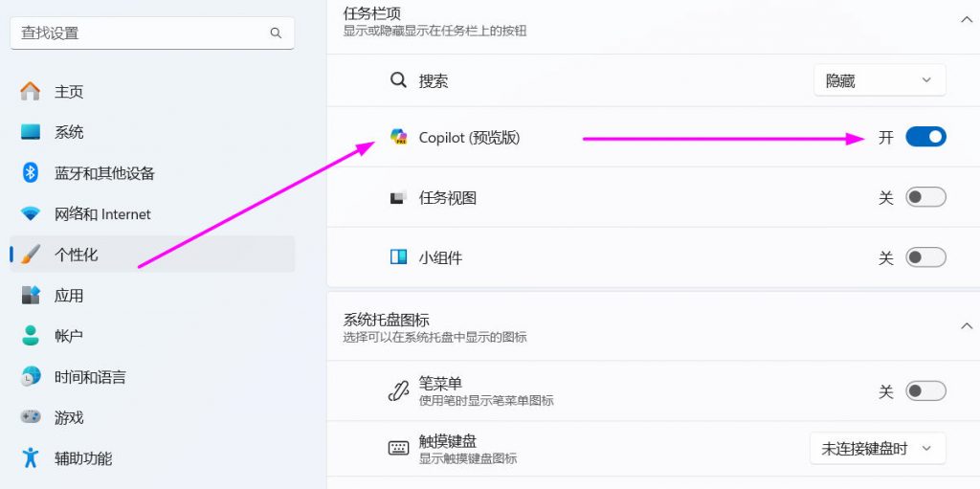Click the 任务视图 icon
Image resolution: width=980 pixels, height=489 pixels.
399,198
